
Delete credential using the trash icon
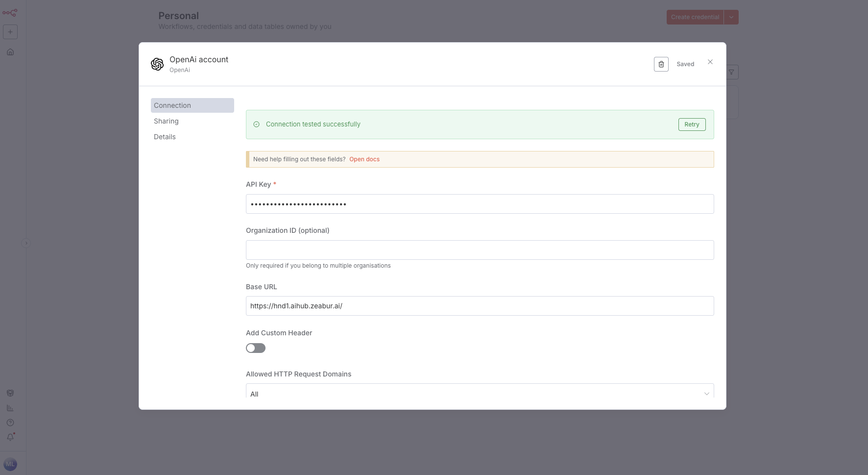[661, 64]
